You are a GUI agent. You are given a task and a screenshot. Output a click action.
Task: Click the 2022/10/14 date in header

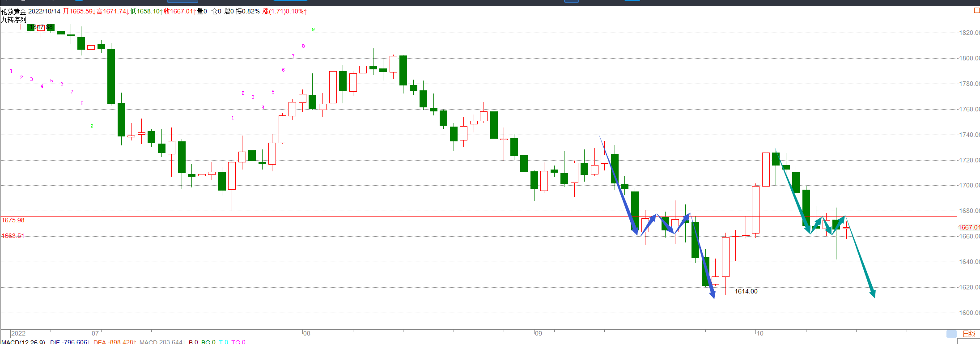click(44, 11)
